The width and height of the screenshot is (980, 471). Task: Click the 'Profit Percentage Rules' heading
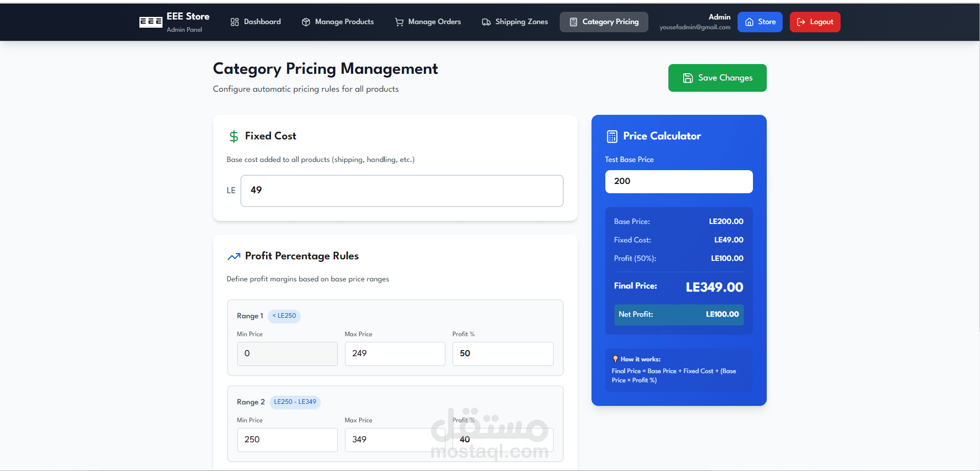click(x=302, y=256)
